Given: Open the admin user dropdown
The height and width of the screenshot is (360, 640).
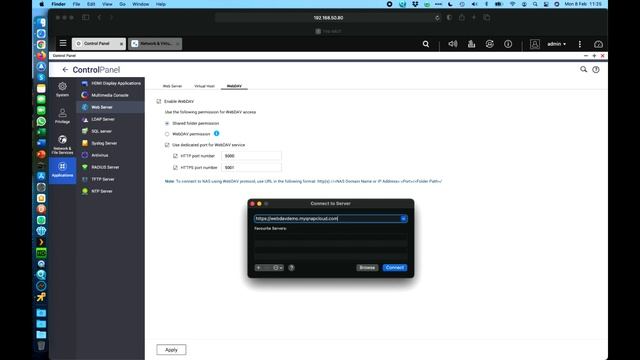Looking at the screenshot, I should click(557, 44).
